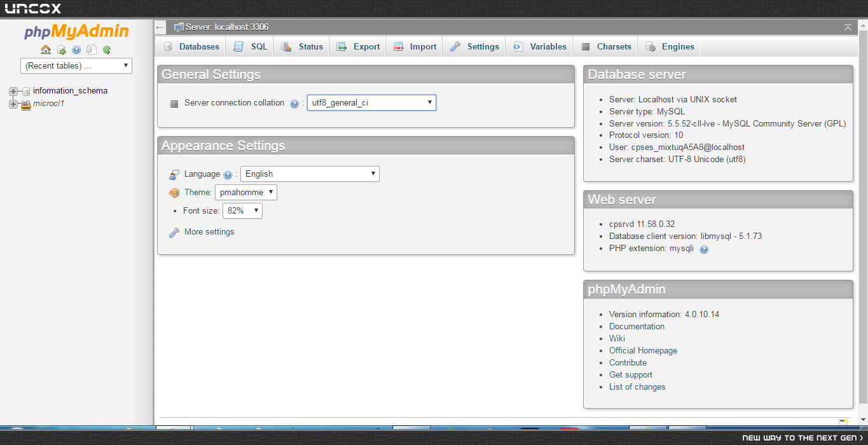Image resolution: width=868 pixels, height=445 pixels.
Task: Click the Version information: 4.0.10.14 text
Action: (664, 314)
